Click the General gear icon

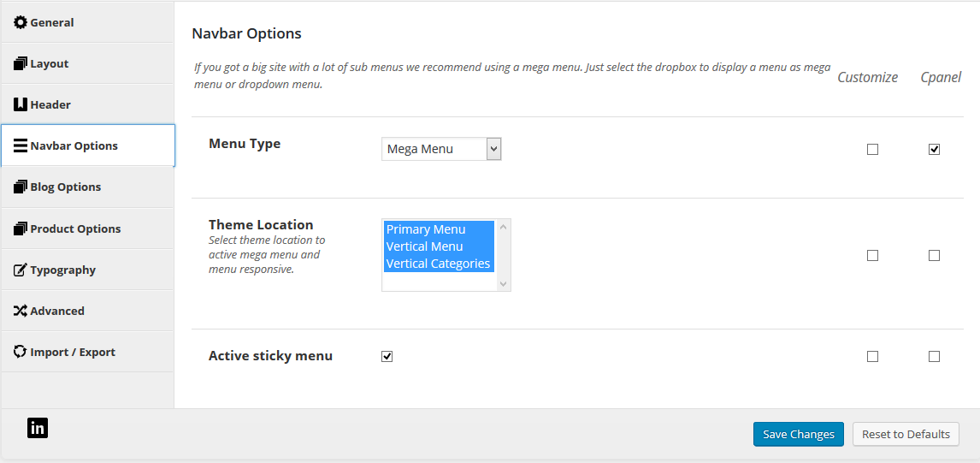click(21, 22)
